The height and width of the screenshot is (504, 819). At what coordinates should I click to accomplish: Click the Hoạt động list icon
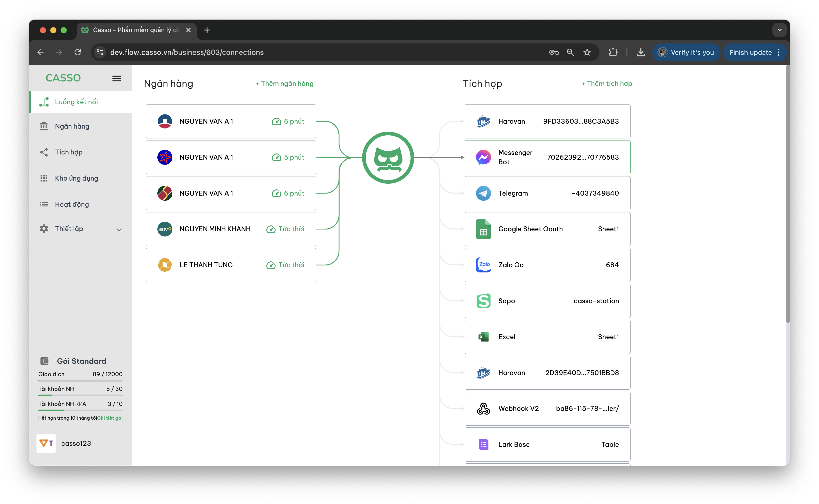(44, 204)
